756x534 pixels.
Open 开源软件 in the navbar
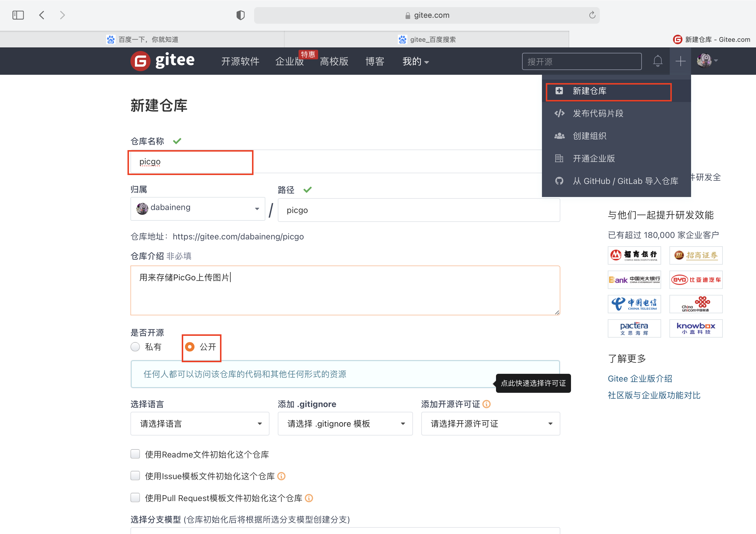(x=240, y=61)
